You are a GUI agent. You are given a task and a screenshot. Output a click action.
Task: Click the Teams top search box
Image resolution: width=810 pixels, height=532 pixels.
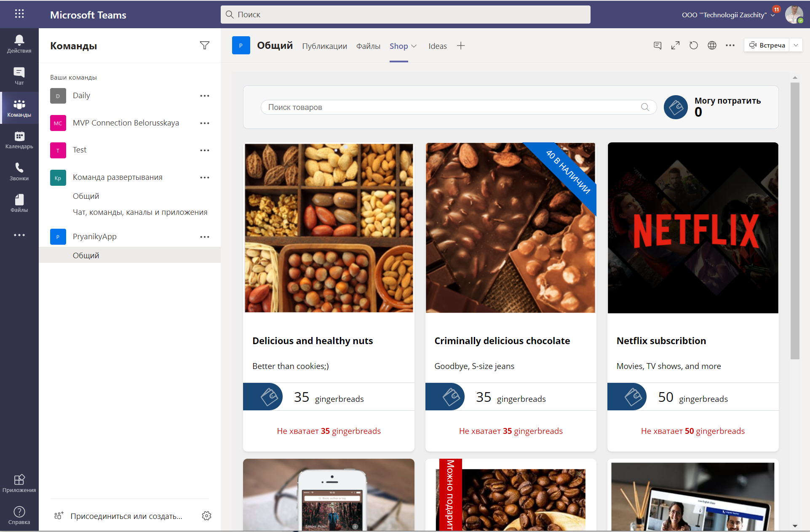(x=406, y=15)
